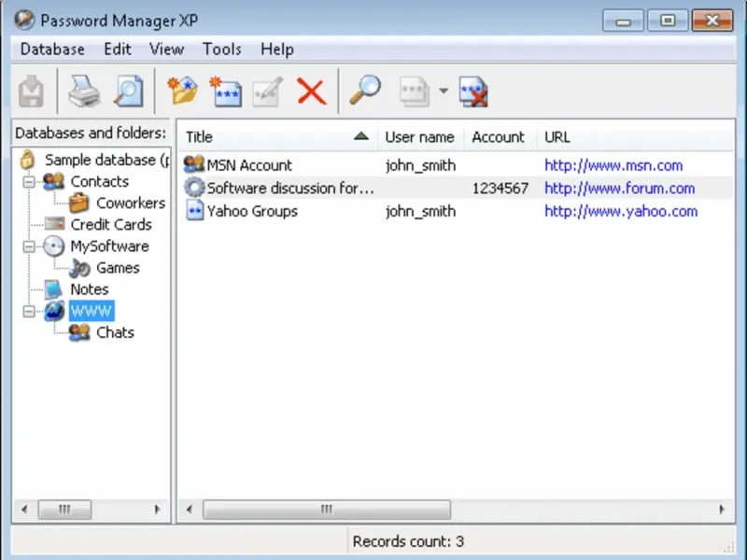Click the Chats folder people icon
This screenshot has height=560, width=747.
pos(79,332)
